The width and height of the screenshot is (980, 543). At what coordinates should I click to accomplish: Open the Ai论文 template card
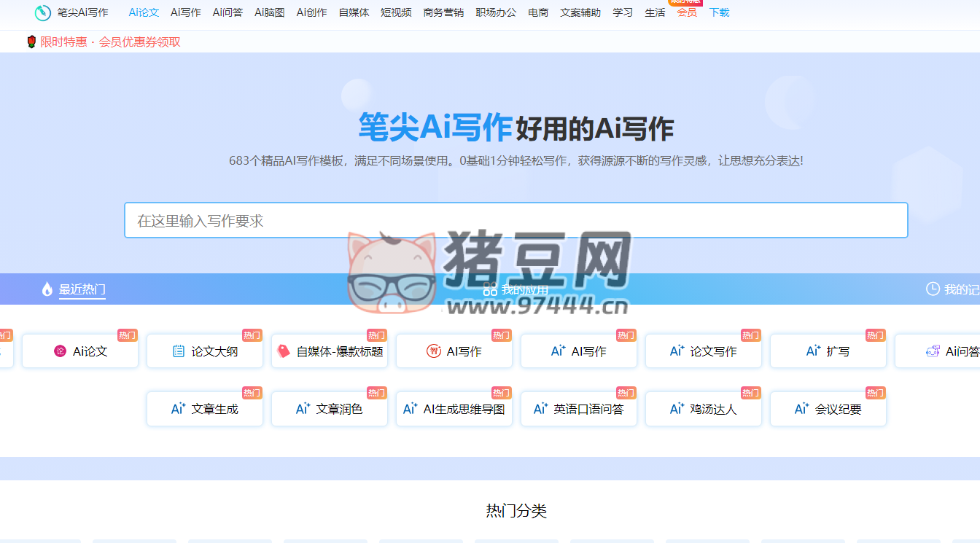(x=80, y=351)
